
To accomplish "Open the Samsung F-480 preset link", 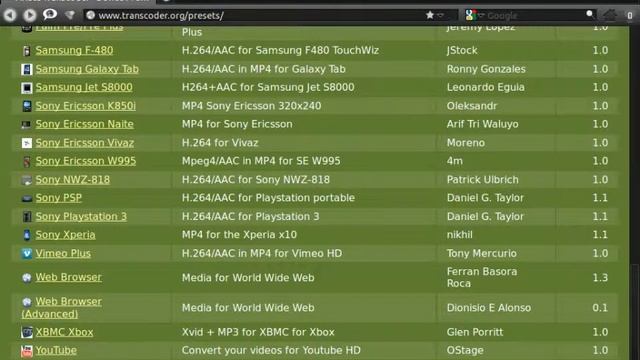I will click(74, 50).
